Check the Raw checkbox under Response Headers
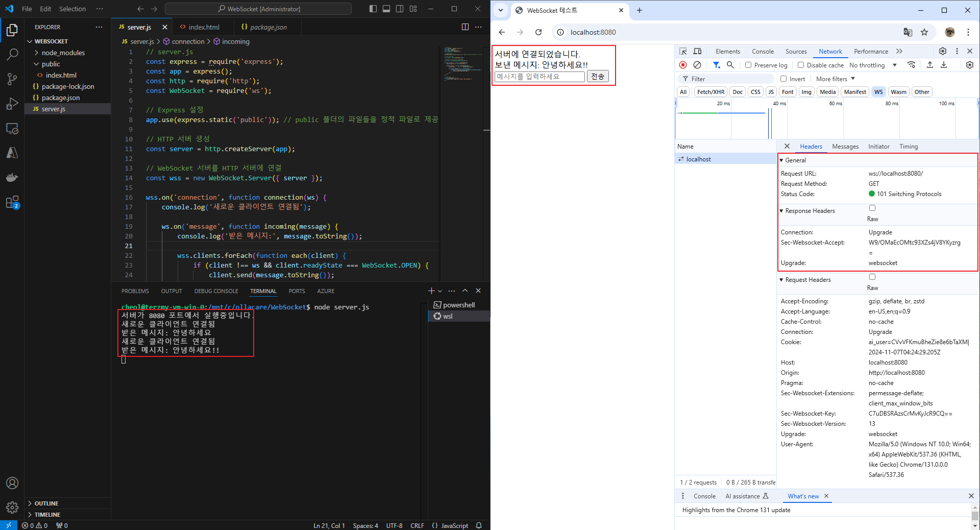980x530 pixels. (x=872, y=208)
